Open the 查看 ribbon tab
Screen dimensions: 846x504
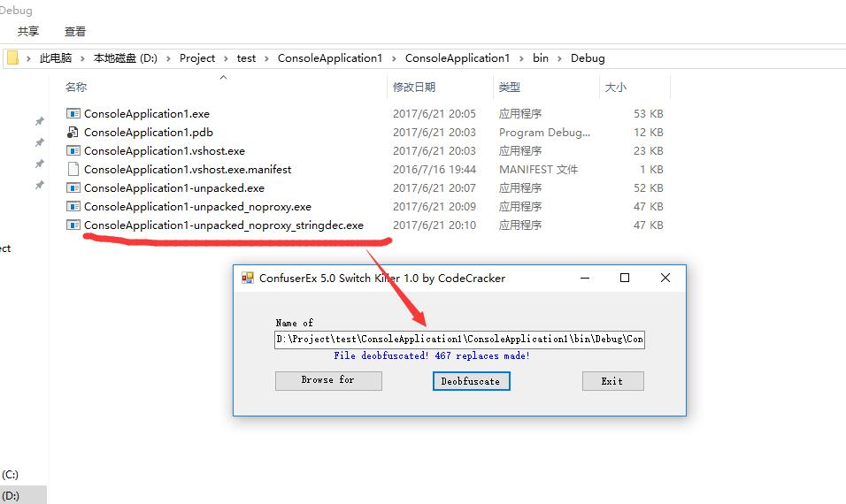(x=75, y=31)
